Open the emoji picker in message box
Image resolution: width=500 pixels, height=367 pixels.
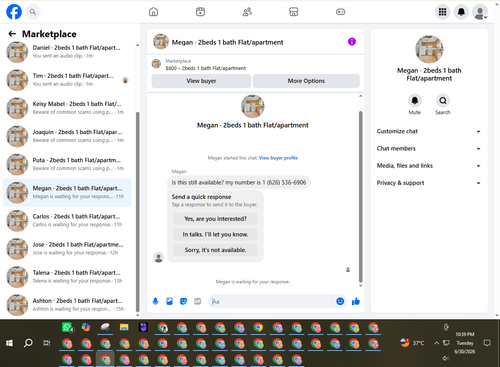[340, 301]
